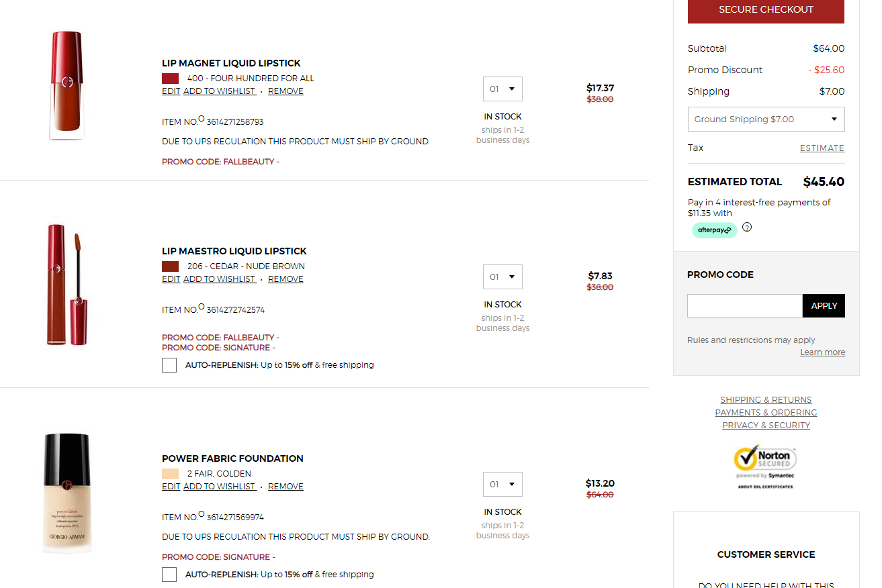Viewport: 882px width, 588px height.
Task: Click the Secure Checkout button
Action: tap(766, 10)
